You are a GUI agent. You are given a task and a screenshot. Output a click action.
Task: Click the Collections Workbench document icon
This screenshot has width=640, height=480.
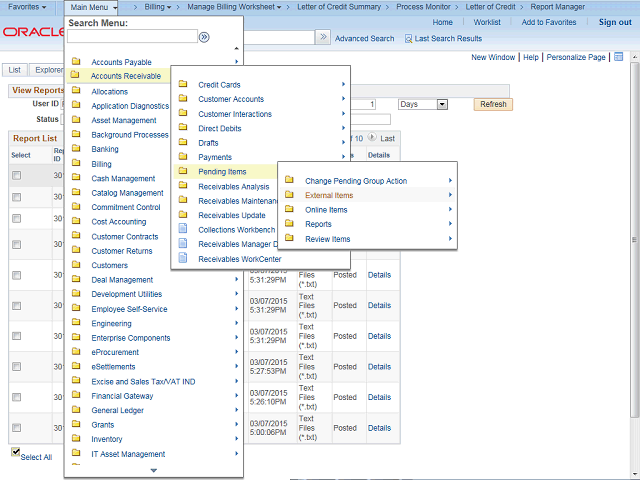[183, 230]
